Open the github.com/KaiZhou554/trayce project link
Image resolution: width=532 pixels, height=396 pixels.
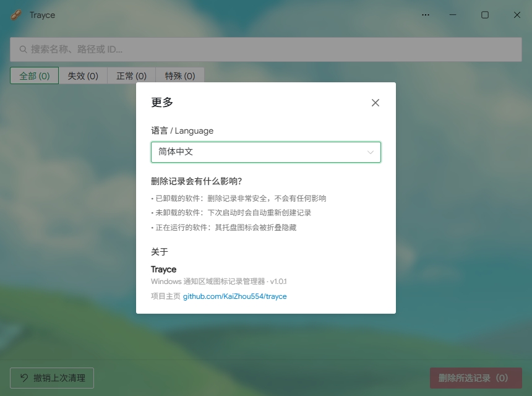[x=235, y=296]
